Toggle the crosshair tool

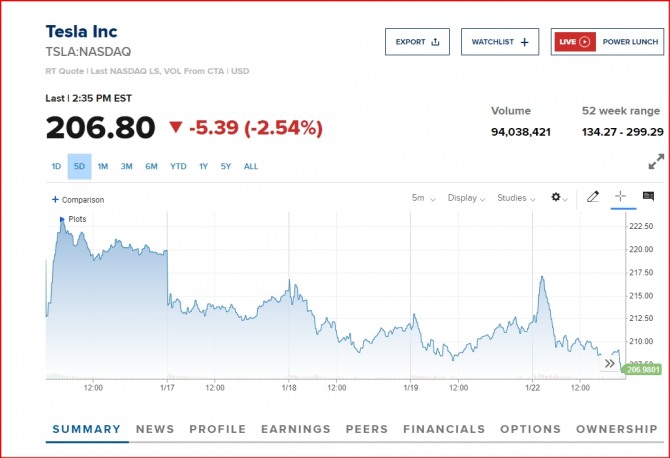point(620,197)
